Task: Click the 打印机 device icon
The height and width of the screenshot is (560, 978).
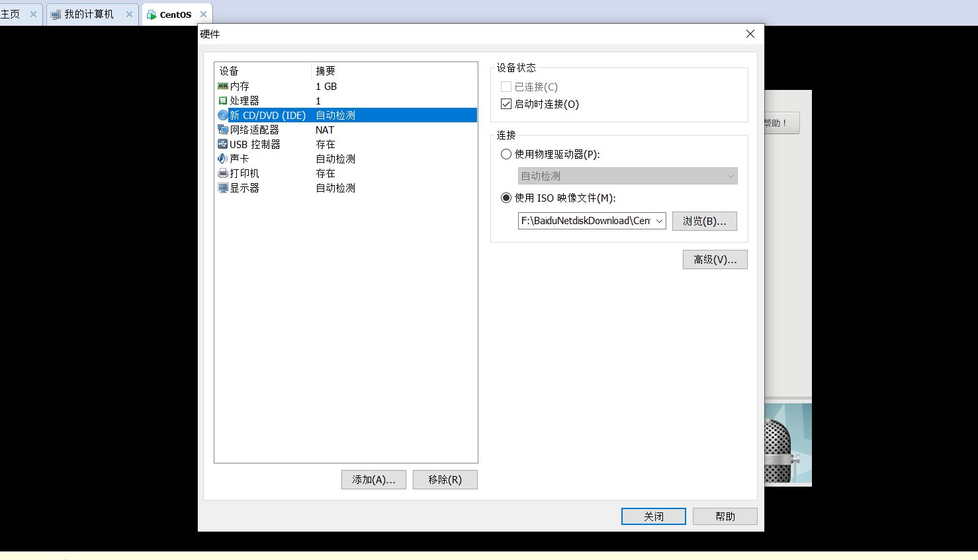Action: 223,173
